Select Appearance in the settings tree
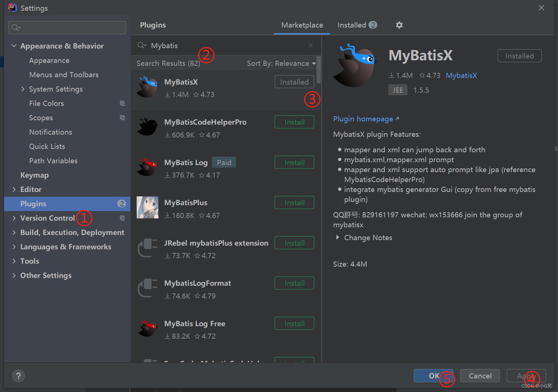558x392 pixels. point(49,60)
